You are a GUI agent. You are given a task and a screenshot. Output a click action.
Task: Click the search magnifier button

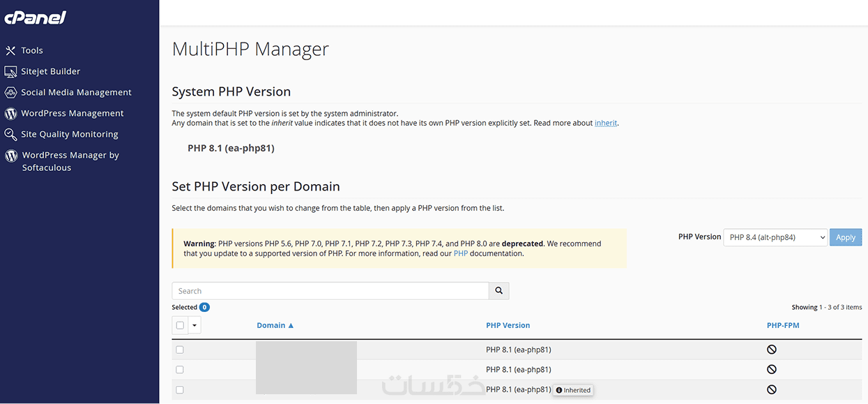pos(499,291)
